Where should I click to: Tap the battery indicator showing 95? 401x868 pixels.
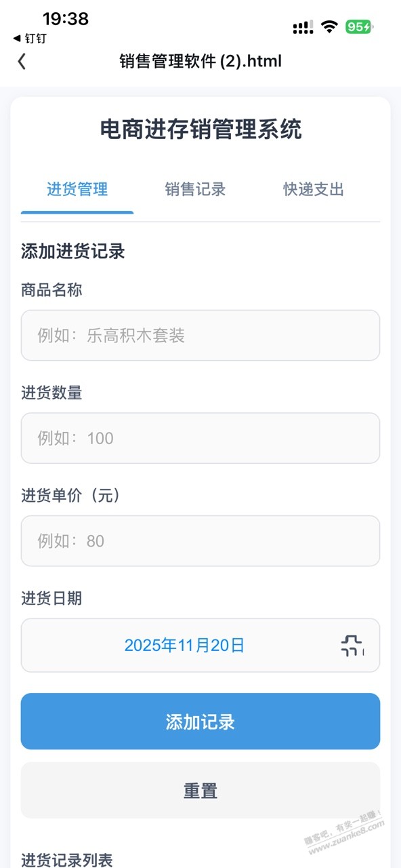tap(359, 25)
